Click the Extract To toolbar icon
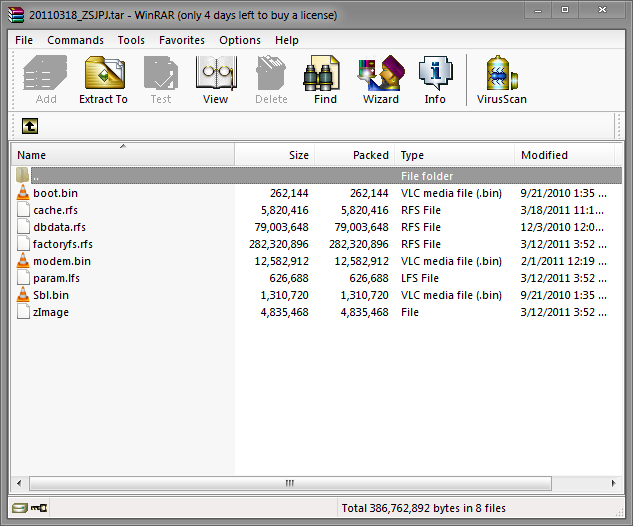The width and height of the screenshot is (633, 526). coord(103,79)
